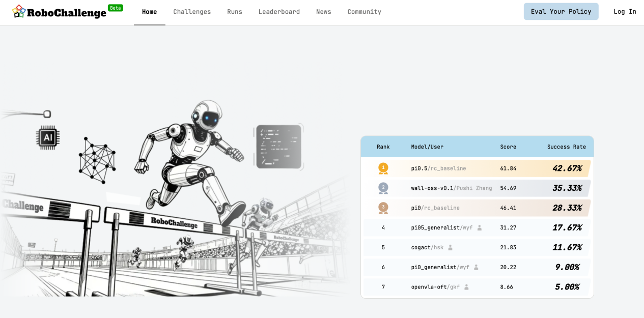Click the Success Rate column header
This screenshot has height=318, width=644.
[x=566, y=147]
